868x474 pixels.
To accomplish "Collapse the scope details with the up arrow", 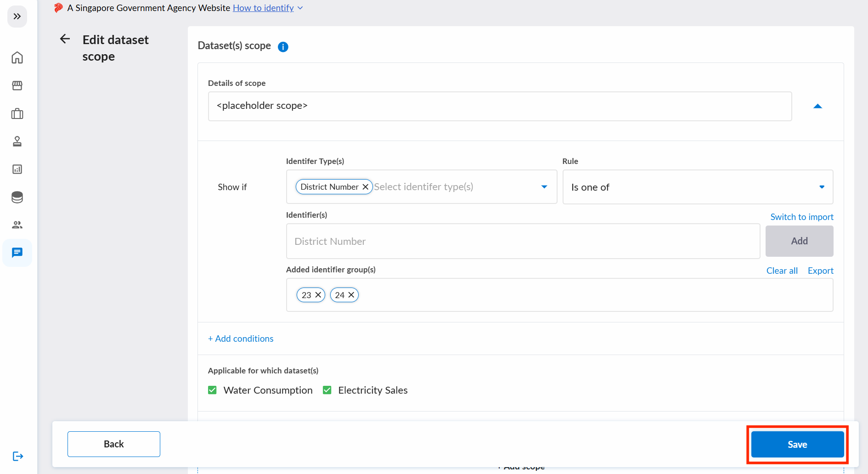I will (x=817, y=106).
